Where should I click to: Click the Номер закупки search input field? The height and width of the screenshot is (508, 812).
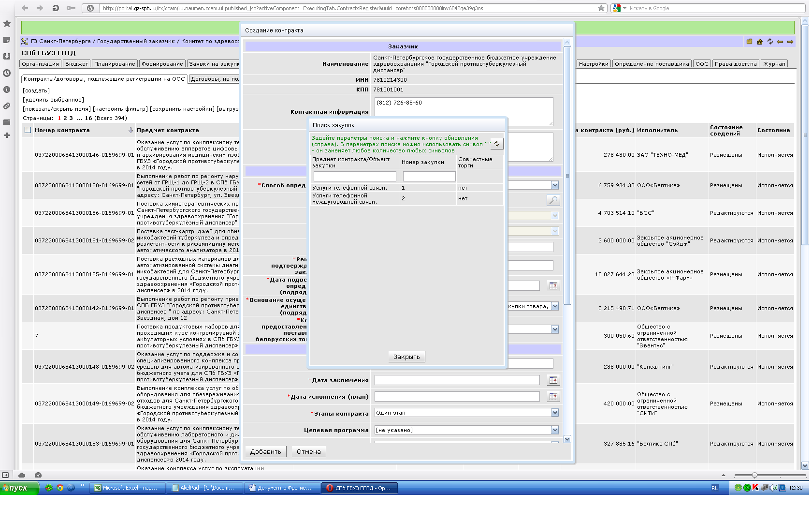(x=429, y=176)
